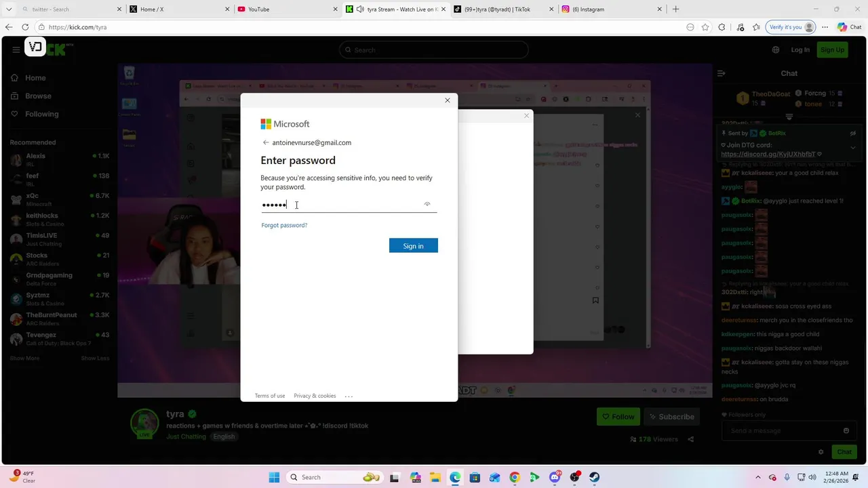Show hidden system tray icons
The image size is (868, 488).
tap(758, 477)
